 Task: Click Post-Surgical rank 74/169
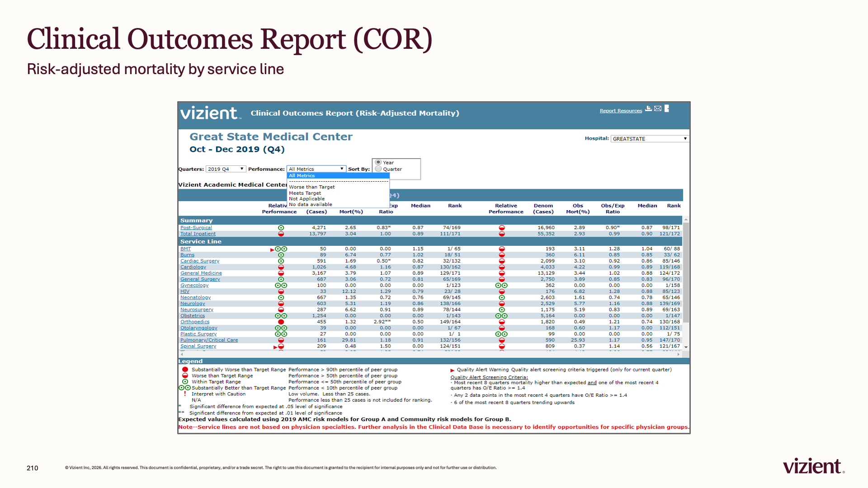tap(452, 228)
